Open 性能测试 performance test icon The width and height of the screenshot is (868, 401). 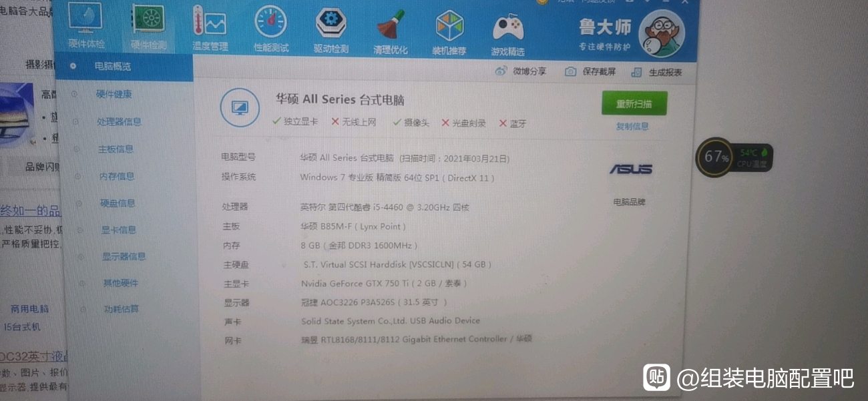tap(271, 29)
